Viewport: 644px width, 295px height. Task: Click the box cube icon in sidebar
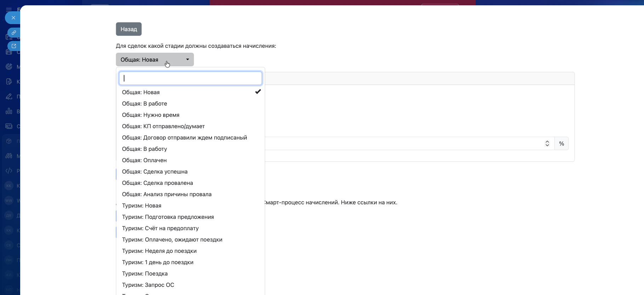pos(9,141)
